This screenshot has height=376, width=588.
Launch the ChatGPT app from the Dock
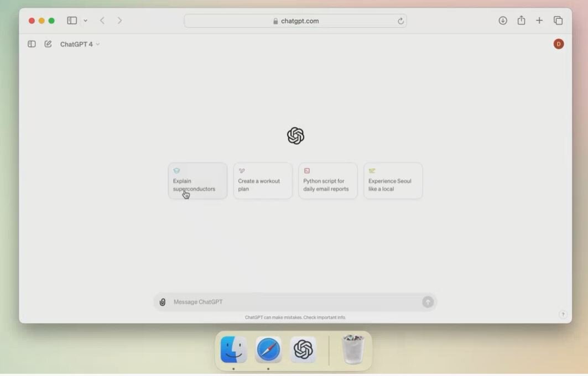point(303,350)
